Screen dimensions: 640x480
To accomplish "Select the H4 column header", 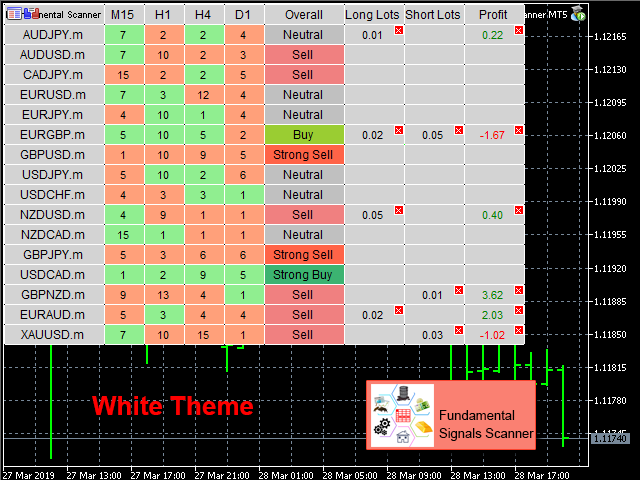I will click(x=204, y=15).
